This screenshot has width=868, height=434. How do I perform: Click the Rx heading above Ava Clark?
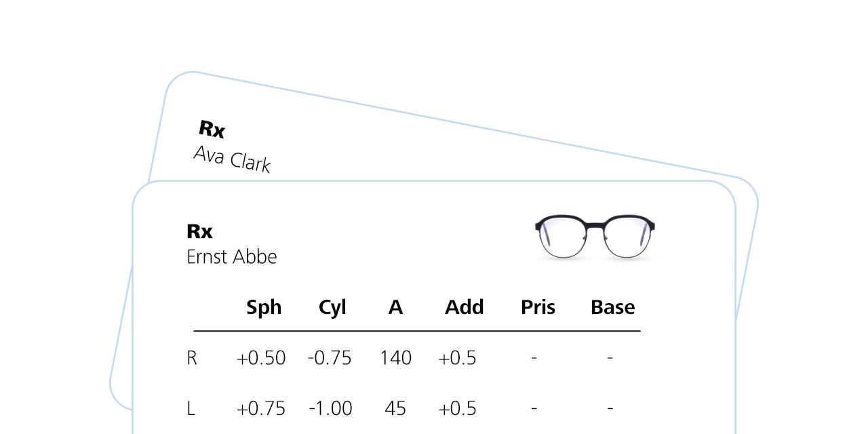point(212,129)
